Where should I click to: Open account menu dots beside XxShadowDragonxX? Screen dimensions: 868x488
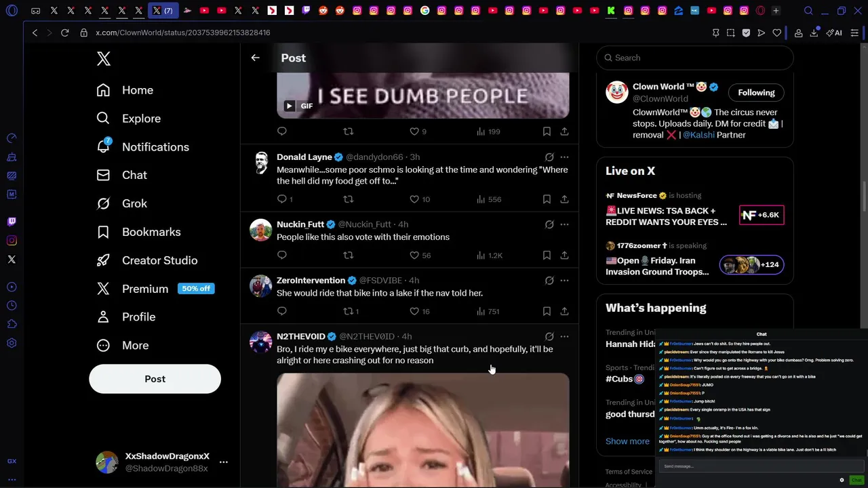[x=223, y=462]
